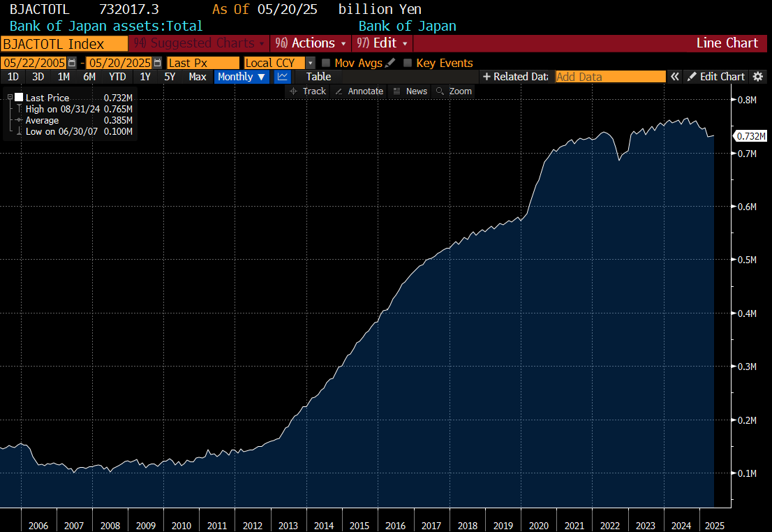Click the 2013 x-axis label
Screen dimensions: 772x532
point(288,526)
